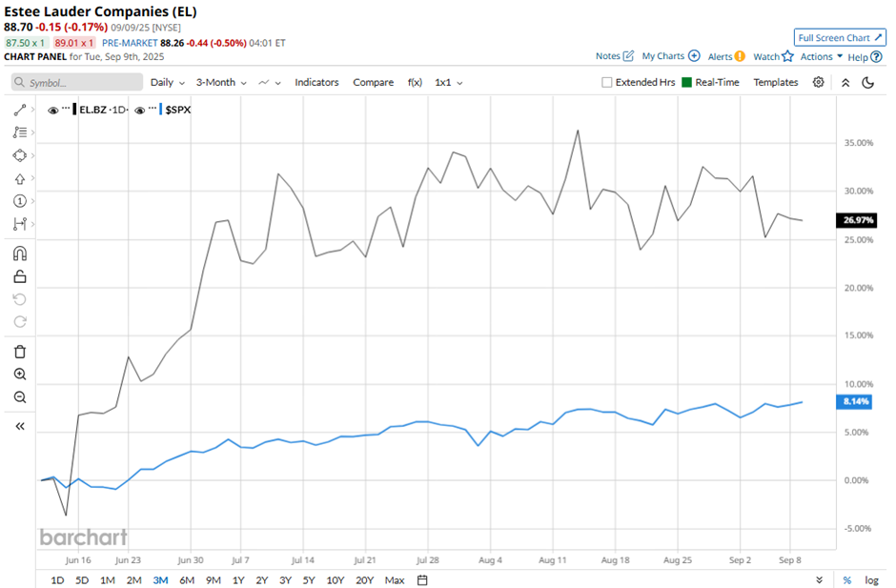Open Help question mark

[x=876, y=56]
